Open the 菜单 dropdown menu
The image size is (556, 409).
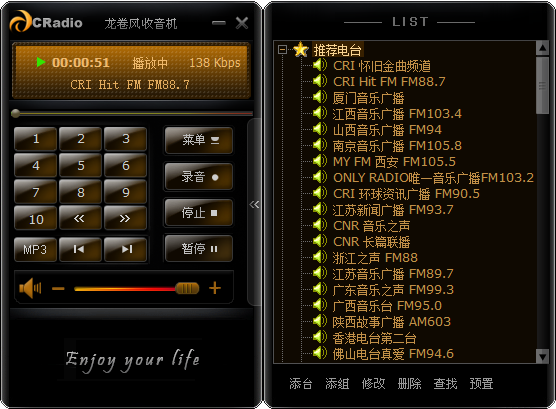point(199,140)
